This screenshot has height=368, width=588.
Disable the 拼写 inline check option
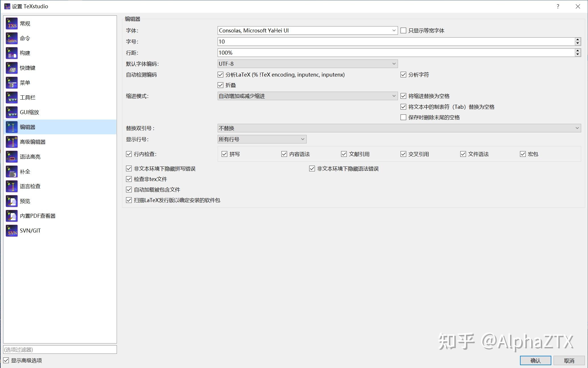coord(224,154)
